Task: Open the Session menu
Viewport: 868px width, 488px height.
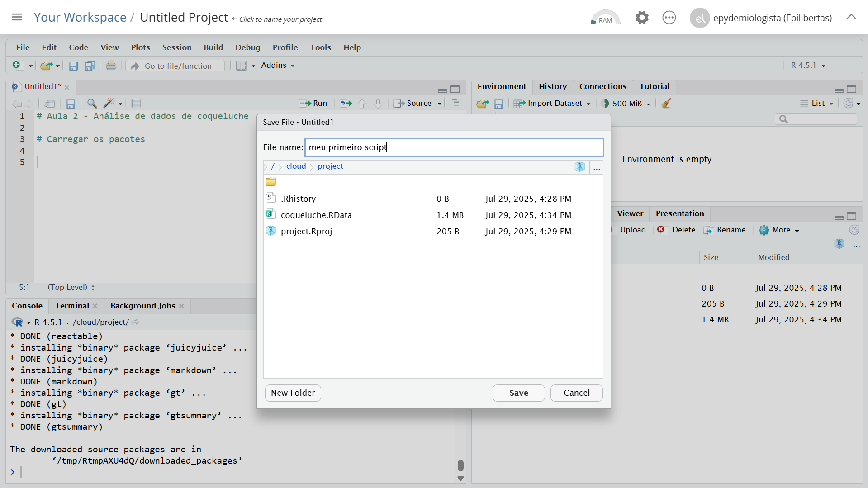Action: tap(176, 47)
